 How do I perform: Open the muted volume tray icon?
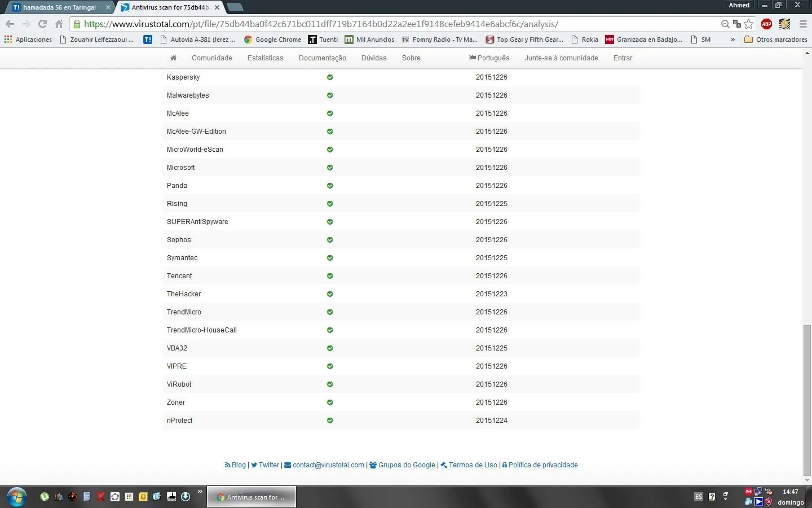769,492
